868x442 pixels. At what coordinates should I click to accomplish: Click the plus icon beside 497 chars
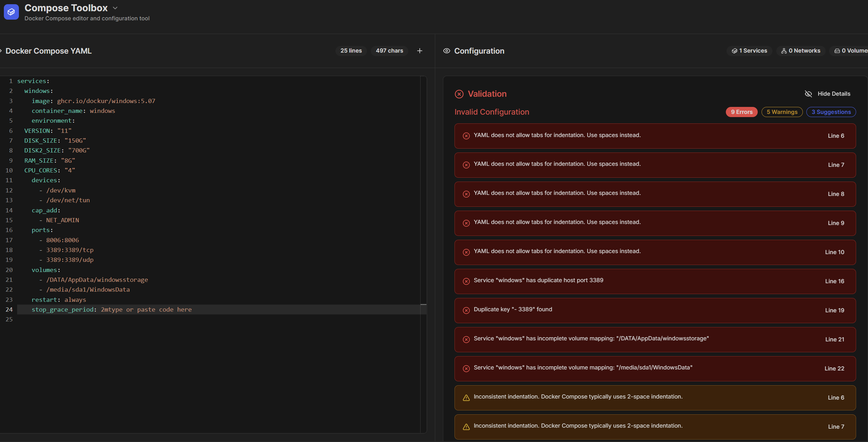pos(419,51)
